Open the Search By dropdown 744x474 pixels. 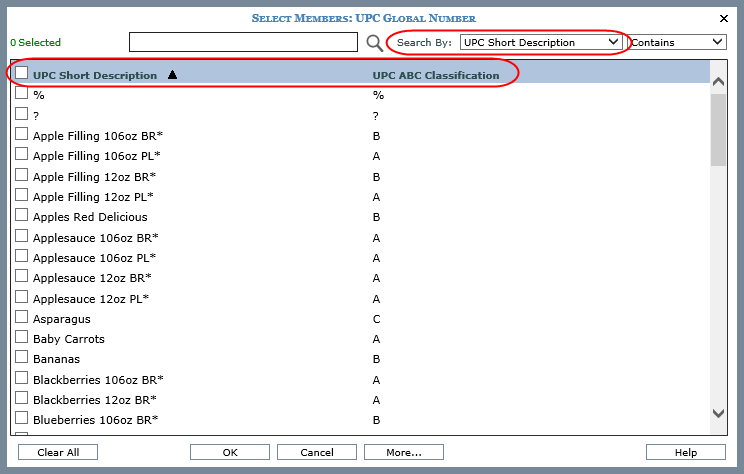(x=540, y=42)
